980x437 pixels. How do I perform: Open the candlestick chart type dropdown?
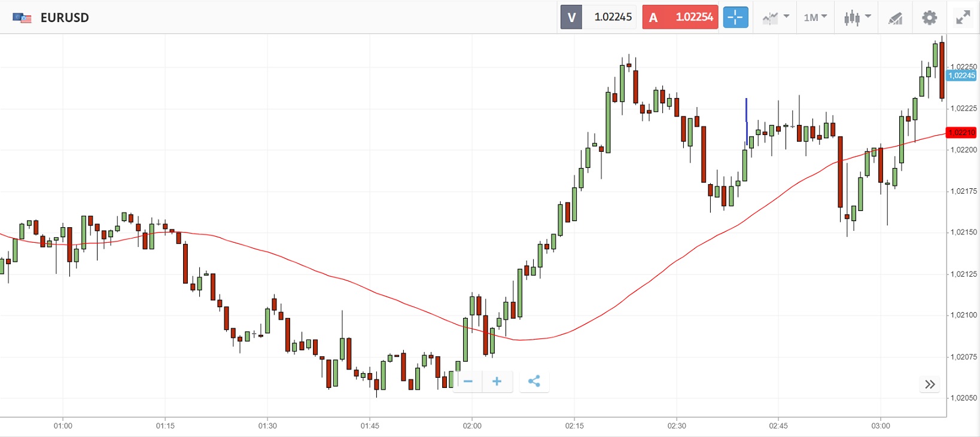tap(857, 17)
